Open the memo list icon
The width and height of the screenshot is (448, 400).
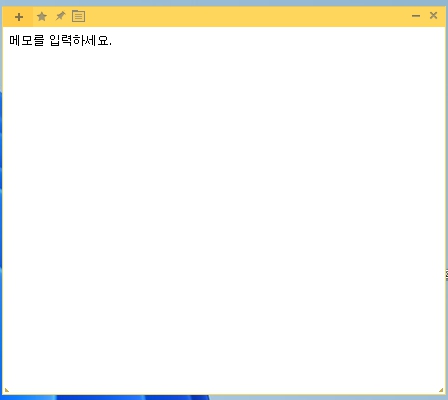(79, 16)
